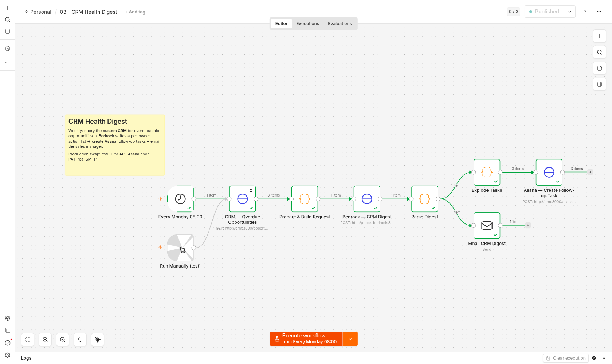Click the Published status button
Screen dimensions: 612x364
(544, 12)
